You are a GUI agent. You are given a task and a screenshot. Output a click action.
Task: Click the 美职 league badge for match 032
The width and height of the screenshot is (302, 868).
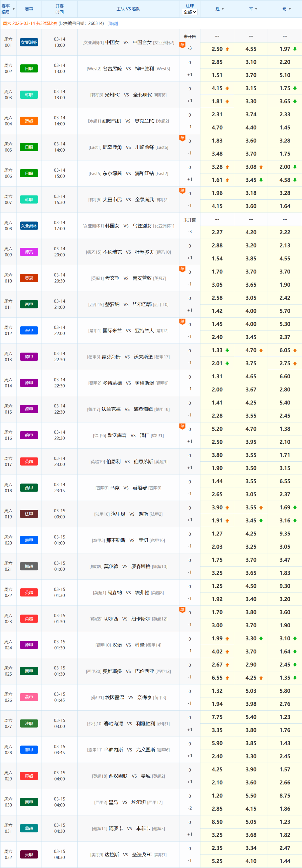coord(29,855)
